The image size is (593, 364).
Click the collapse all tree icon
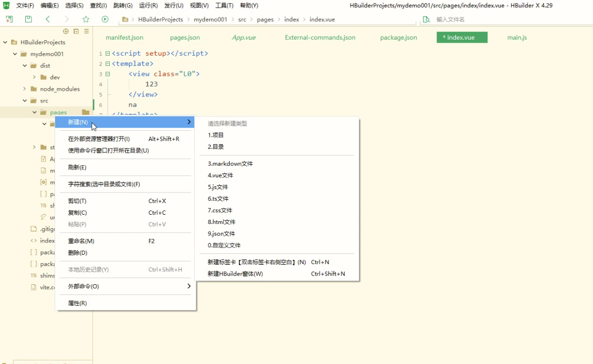click(76, 31)
